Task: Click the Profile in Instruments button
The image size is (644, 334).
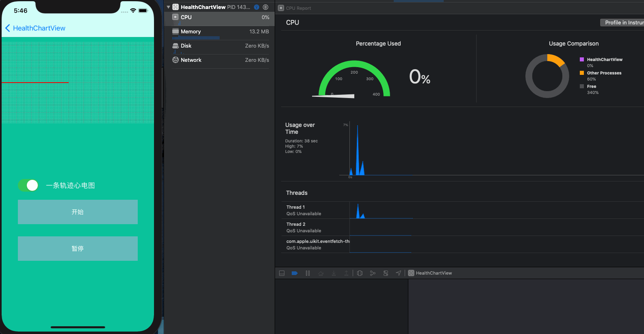Action: click(622, 23)
